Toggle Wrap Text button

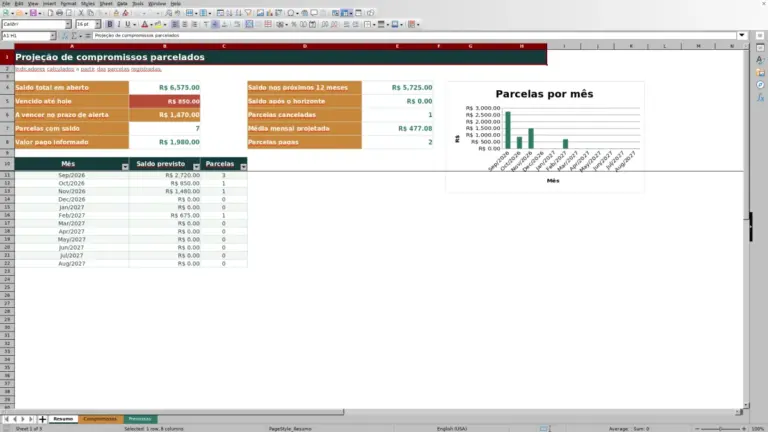click(x=237, y=24)
